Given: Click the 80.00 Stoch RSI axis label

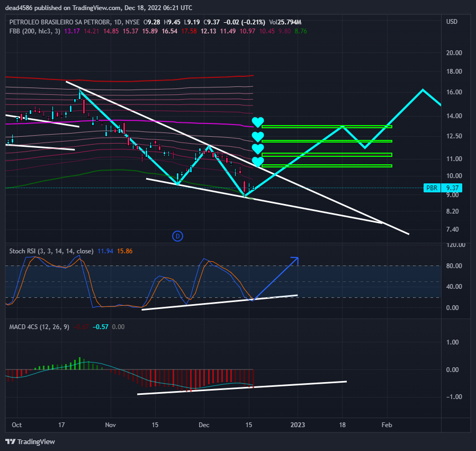Looking at the screenshot, I should point(454,266).
